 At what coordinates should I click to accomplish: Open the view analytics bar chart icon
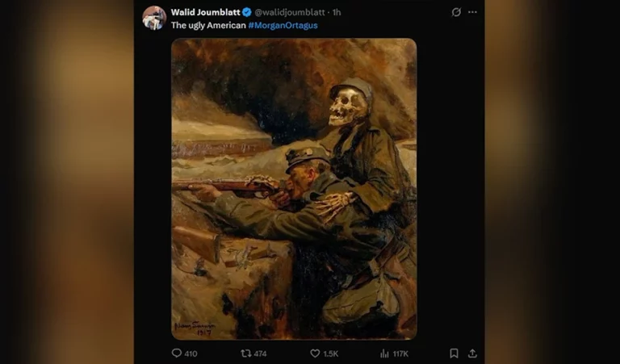click(x=384, y=354)
